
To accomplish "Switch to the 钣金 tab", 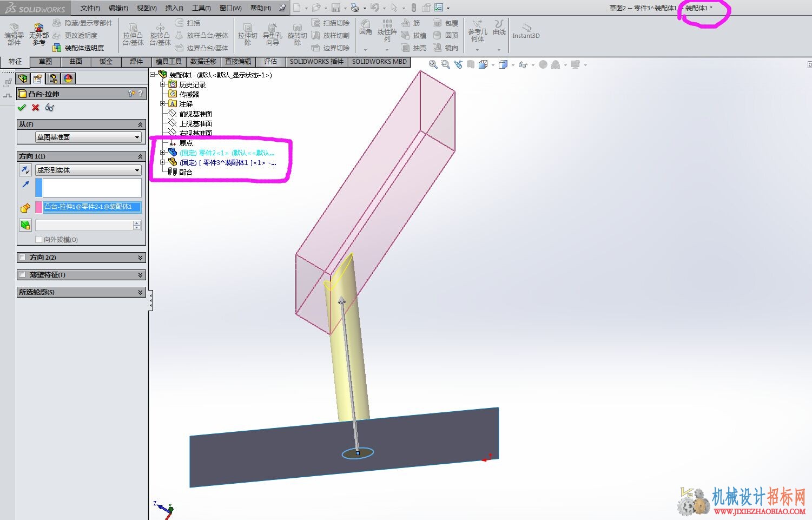I will click(106, 62).
